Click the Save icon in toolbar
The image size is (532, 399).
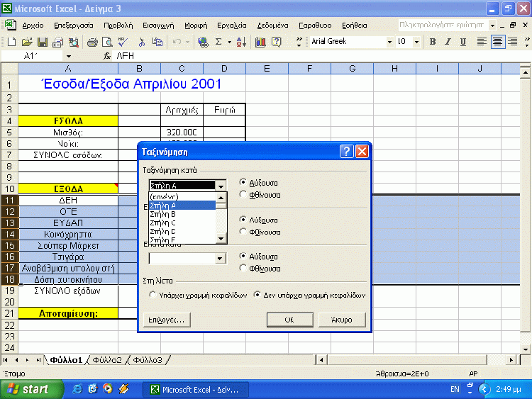[43, 42]
